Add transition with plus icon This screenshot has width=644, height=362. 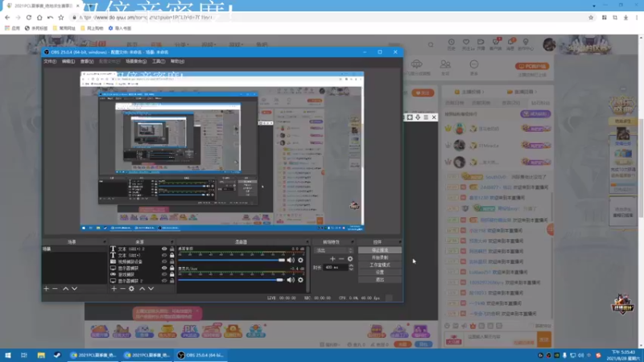pyautogui.click(x=332, y=258)
